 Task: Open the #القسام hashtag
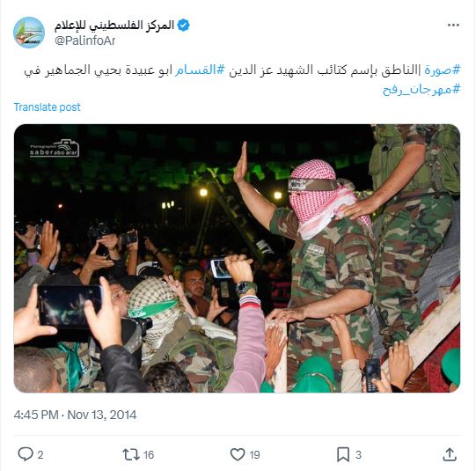coord(200,70)
